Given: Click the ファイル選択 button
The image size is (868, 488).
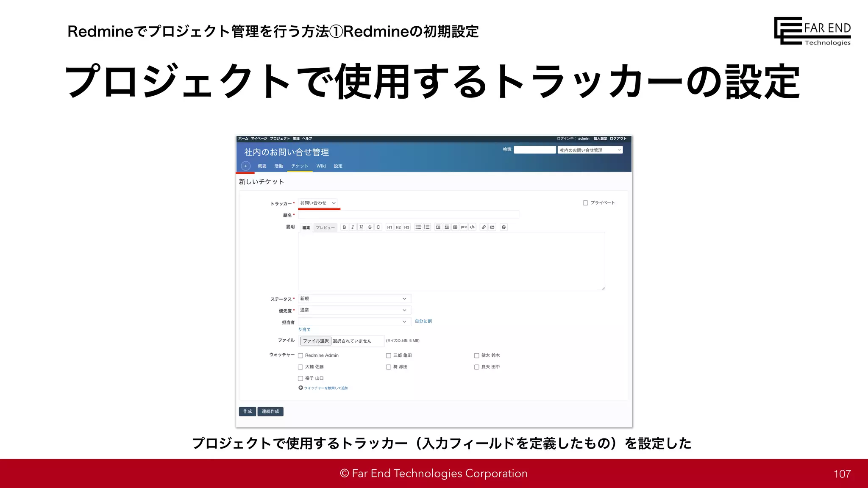Looking at the screenshot, I should click(x=316, y=341).
